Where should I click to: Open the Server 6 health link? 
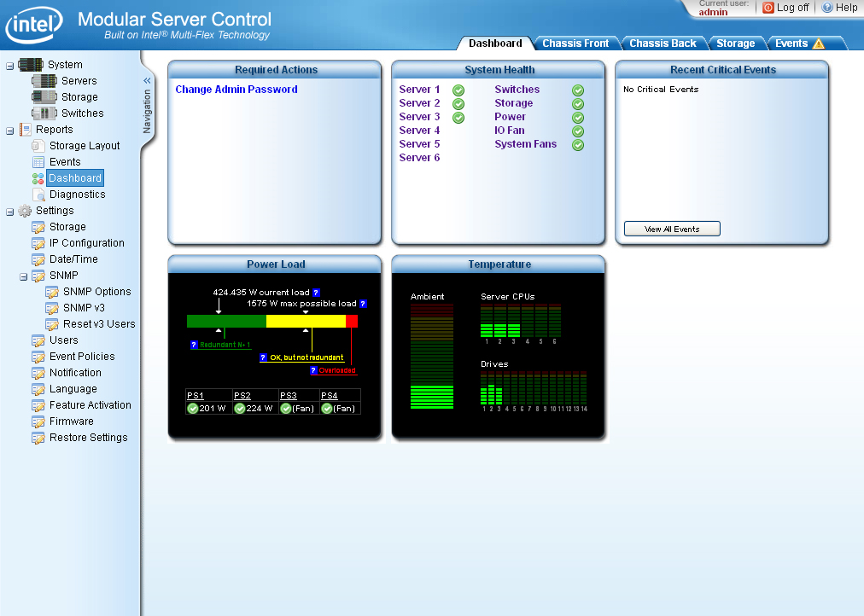click(419, 158)
